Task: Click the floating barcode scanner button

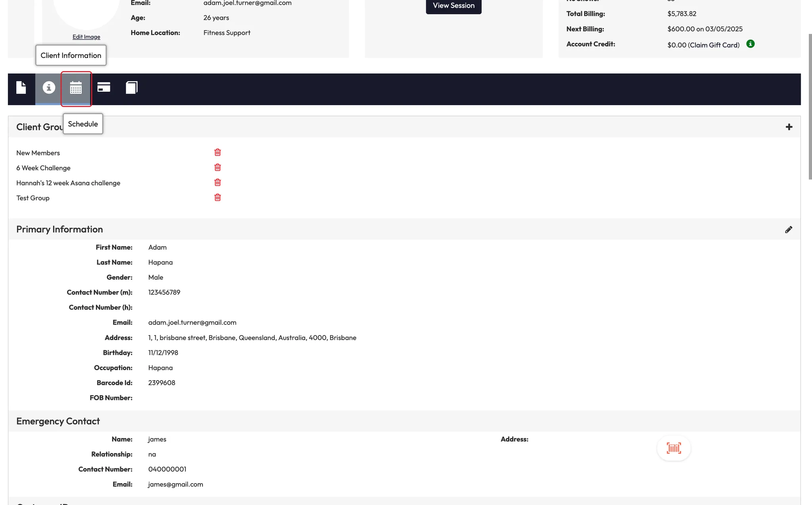Action: click(x=674, y=448)
